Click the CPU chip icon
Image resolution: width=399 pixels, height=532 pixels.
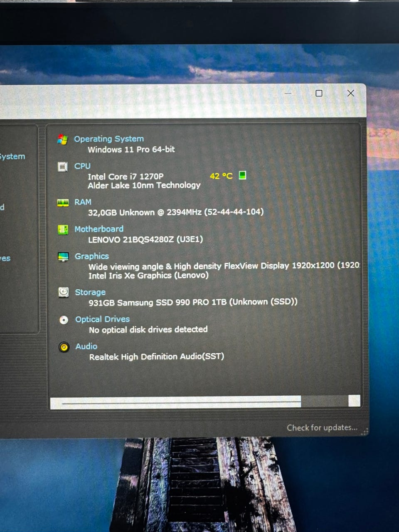[x=63, y=167]
